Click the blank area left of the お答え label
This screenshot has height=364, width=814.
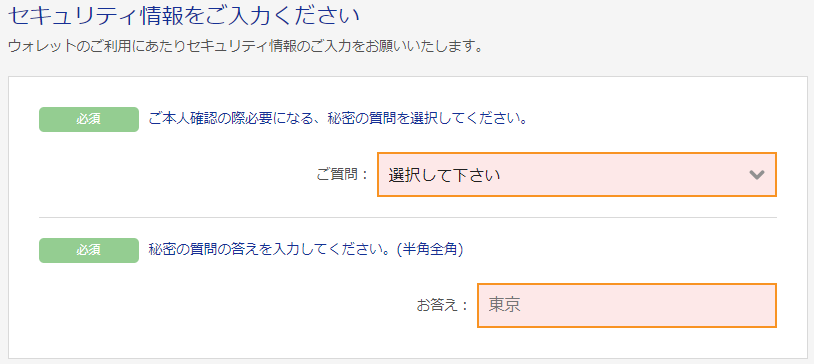pyautogui.click(x=223, y=305)
